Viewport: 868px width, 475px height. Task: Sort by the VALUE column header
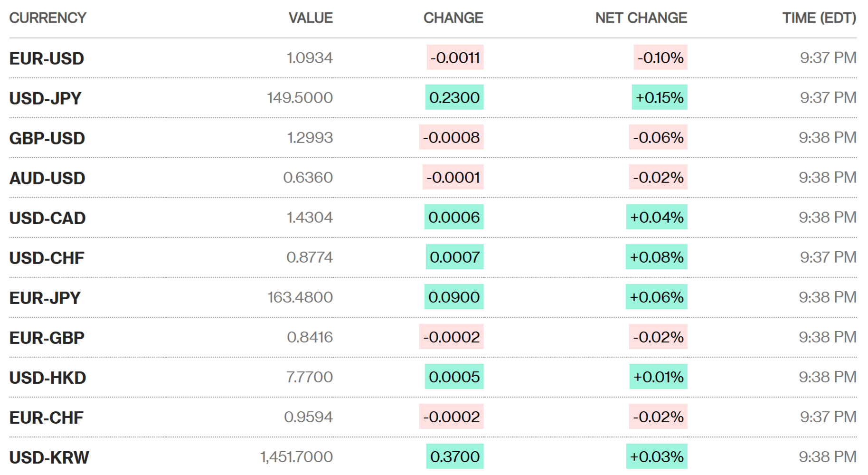311,18
